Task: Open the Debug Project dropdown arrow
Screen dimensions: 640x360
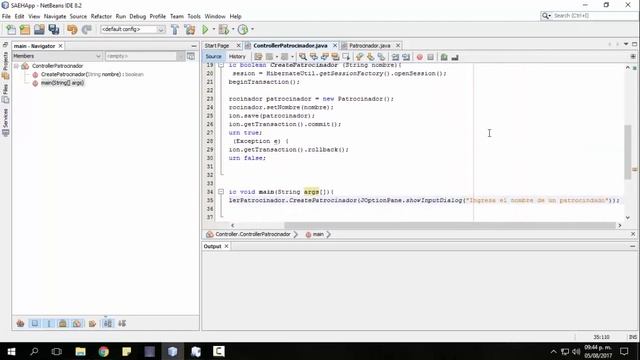Action: point(233,29)
